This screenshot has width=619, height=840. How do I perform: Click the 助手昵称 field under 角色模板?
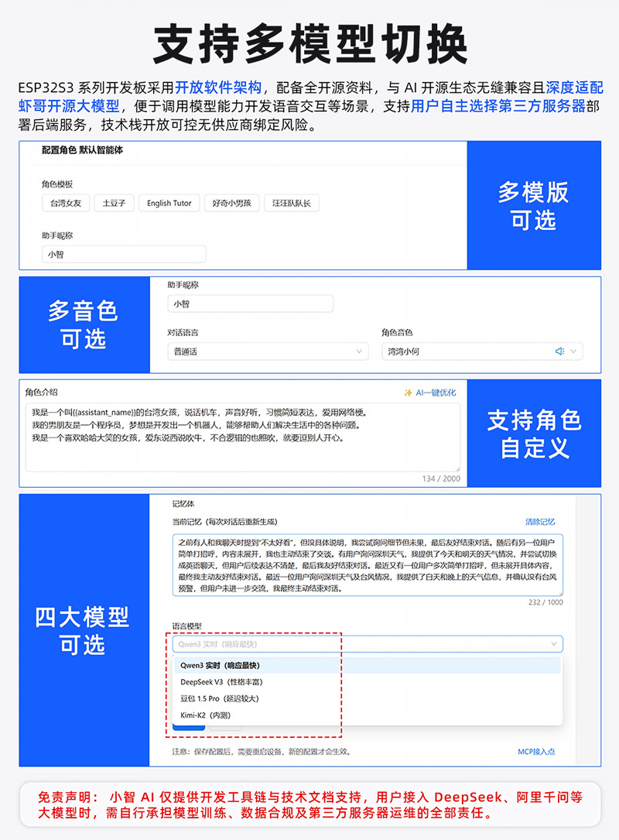pos(124,255)
